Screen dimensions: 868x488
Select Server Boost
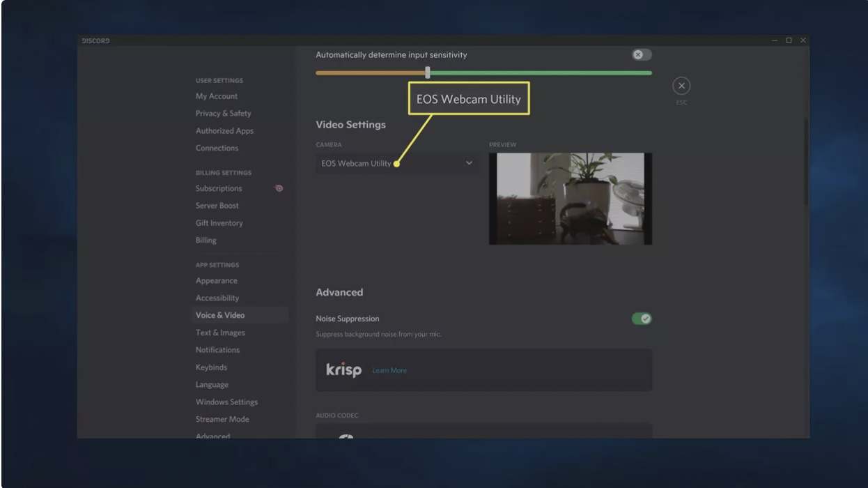[217, 206]
